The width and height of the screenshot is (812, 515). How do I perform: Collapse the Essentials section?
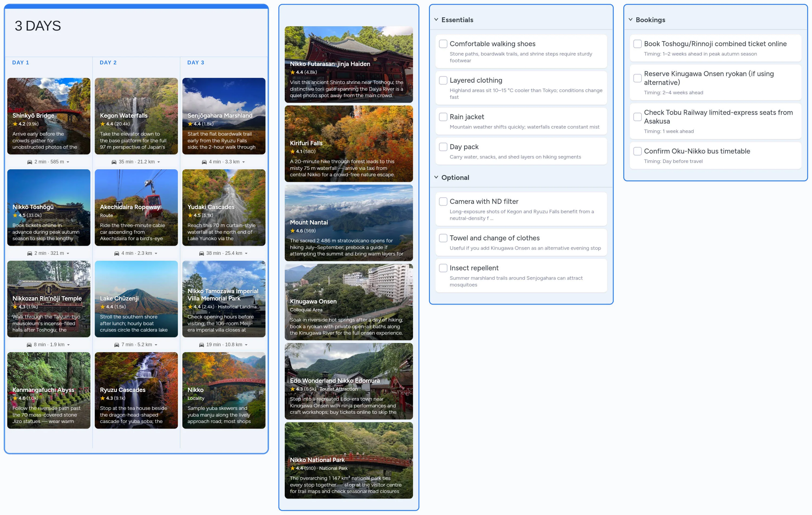[x=436, y=19]
